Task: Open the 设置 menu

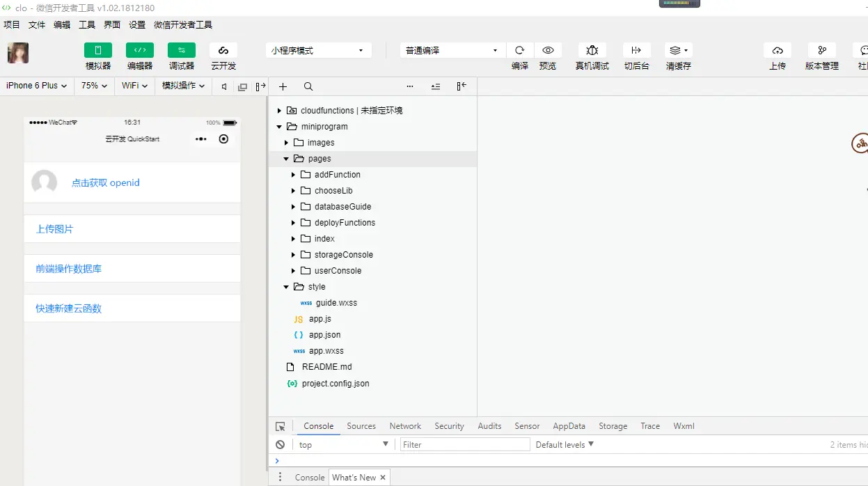Action: pyautogui.click(x=137, y=24)
